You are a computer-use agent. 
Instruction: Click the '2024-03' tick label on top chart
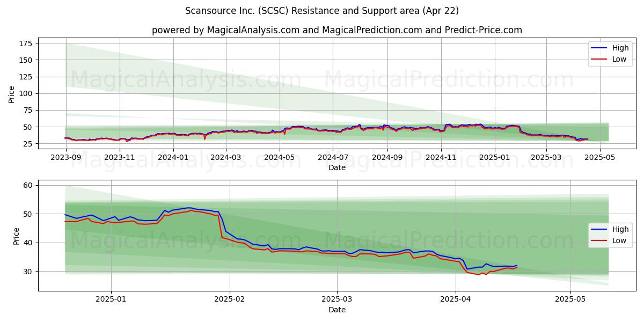(226, 158)
